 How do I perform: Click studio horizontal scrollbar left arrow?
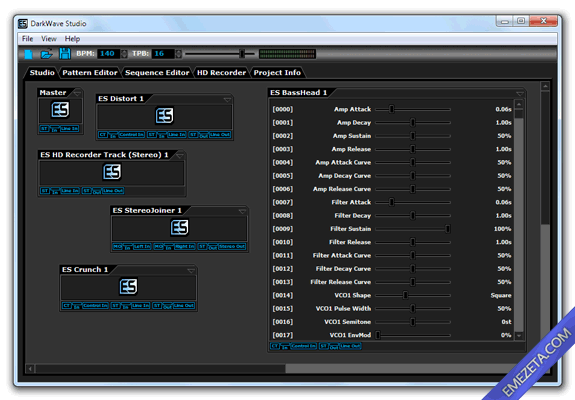click(x=30, y=368)
